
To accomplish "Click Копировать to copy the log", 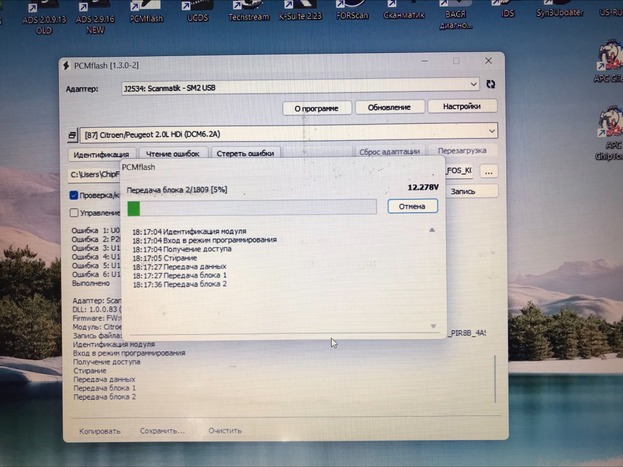I will point(100,432).
